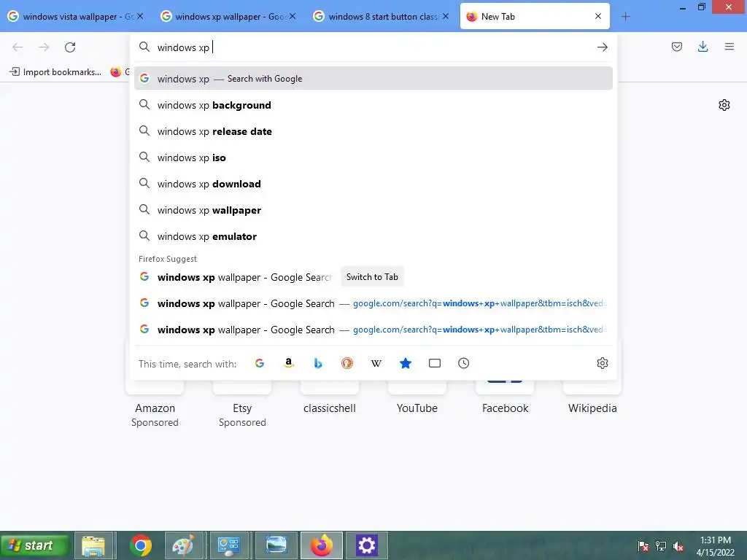Select 'windows xp — Search with Google' result
Image resolution: width=747 pixels, height=560 pixels.
(373, 79)
